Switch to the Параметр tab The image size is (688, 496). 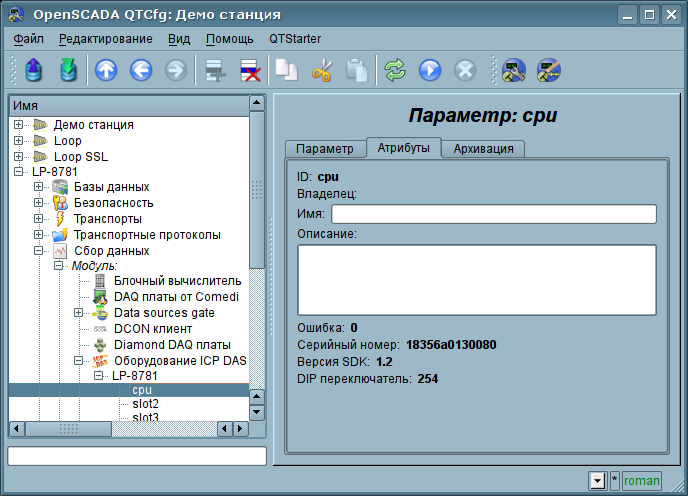(x=325, y=149)
